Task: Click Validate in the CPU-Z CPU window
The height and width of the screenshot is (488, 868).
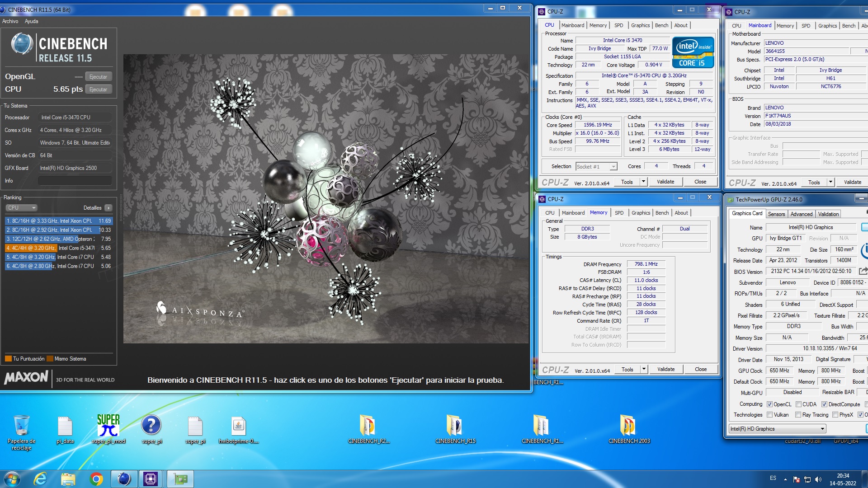Action: pos(665,182)
